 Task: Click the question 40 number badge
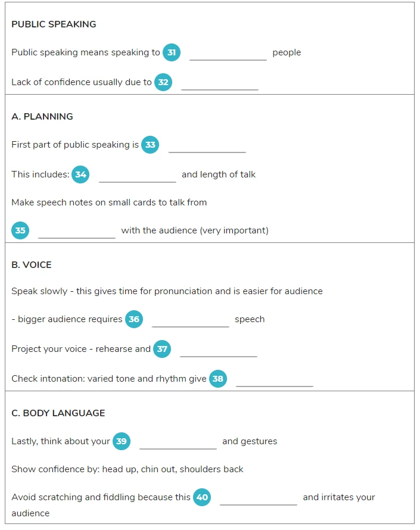(x=202, y=497)
